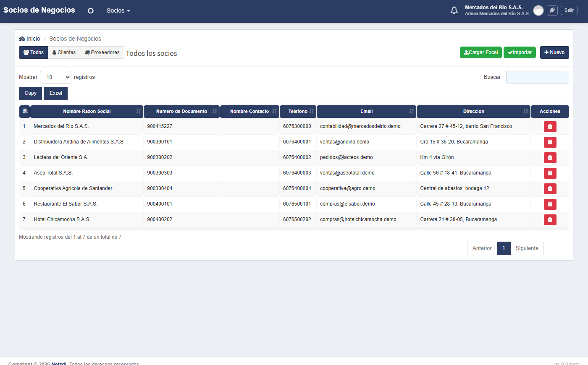The height and width of the screenshot is (365, 588).
Task: Click the circle icon beside the app title
Action: click(91, 11)
